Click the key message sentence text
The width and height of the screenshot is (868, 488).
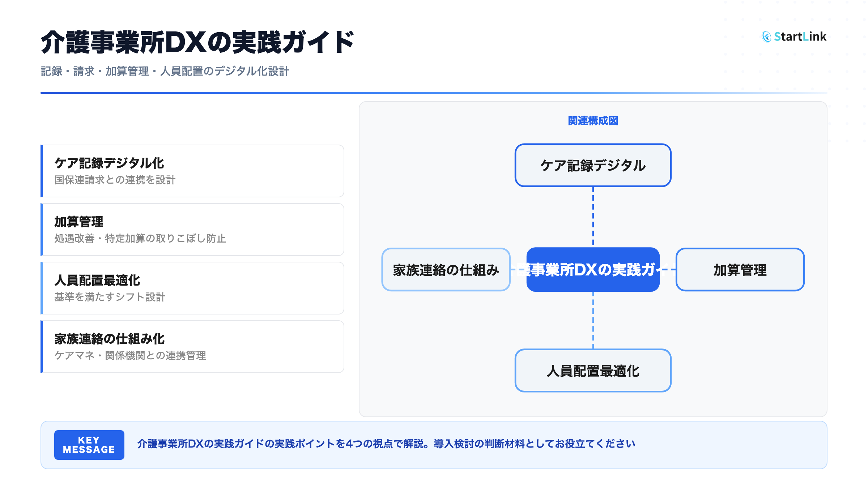386,444
